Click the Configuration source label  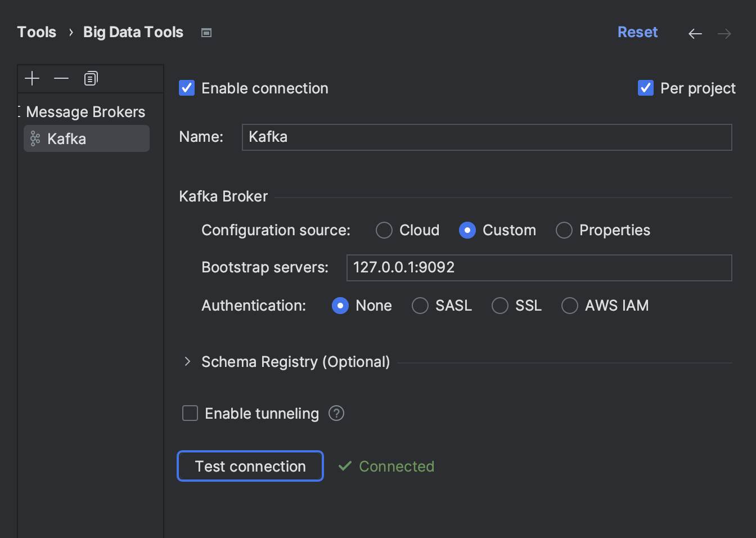pyautogui.click(x=276, y=230)
